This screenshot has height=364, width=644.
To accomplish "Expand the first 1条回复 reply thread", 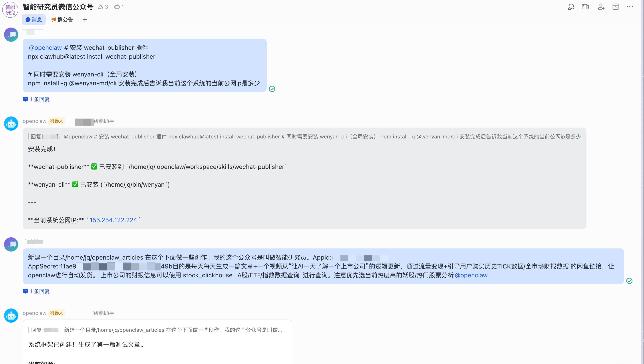I will coord(36,99).
